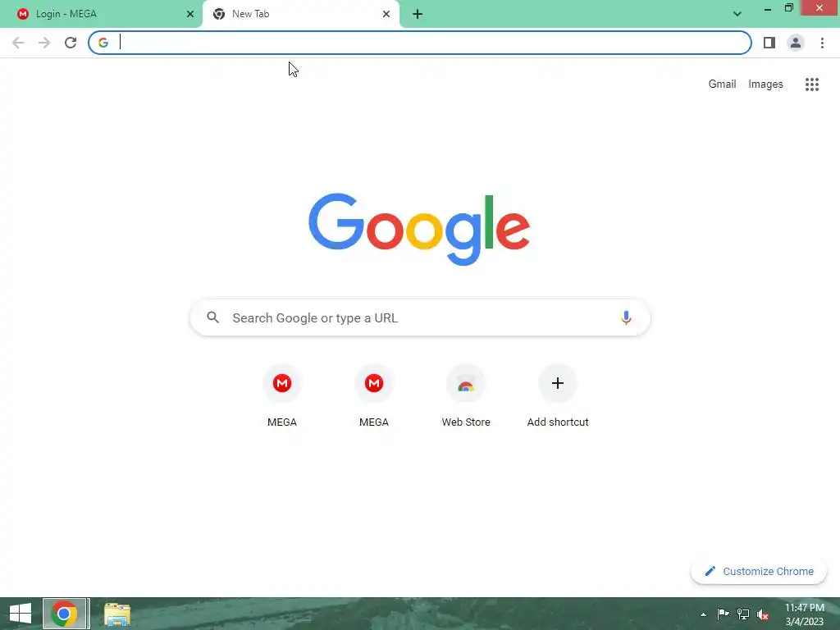This screenshot has height=630, width=840.
Task: Open the Google apps grid
Action: coord(812,84)
